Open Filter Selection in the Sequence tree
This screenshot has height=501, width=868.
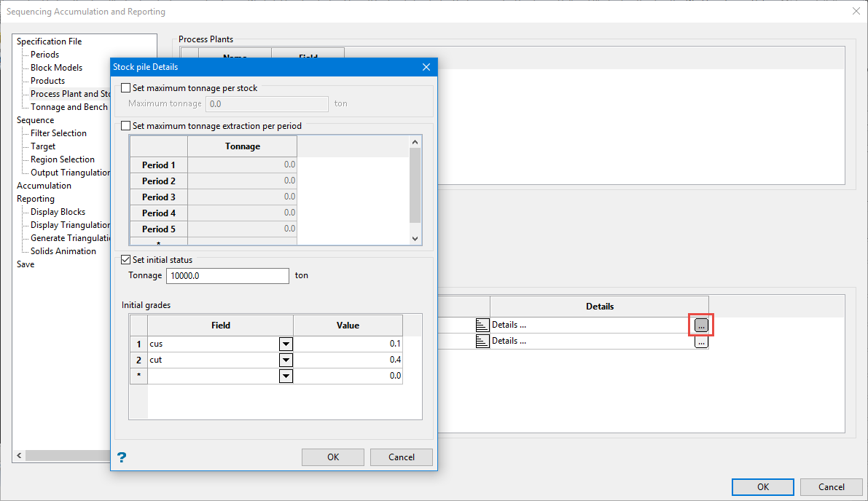[58, 133]
